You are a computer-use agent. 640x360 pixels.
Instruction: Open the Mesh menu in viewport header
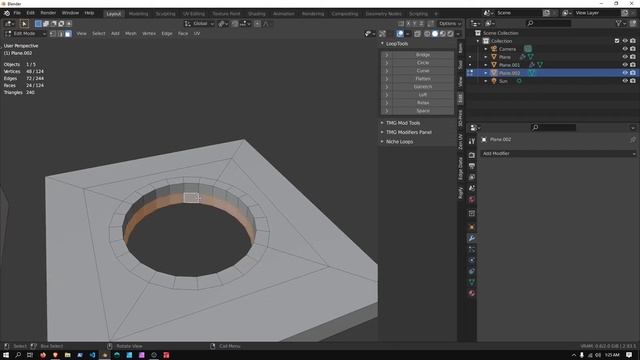(131, 34)
